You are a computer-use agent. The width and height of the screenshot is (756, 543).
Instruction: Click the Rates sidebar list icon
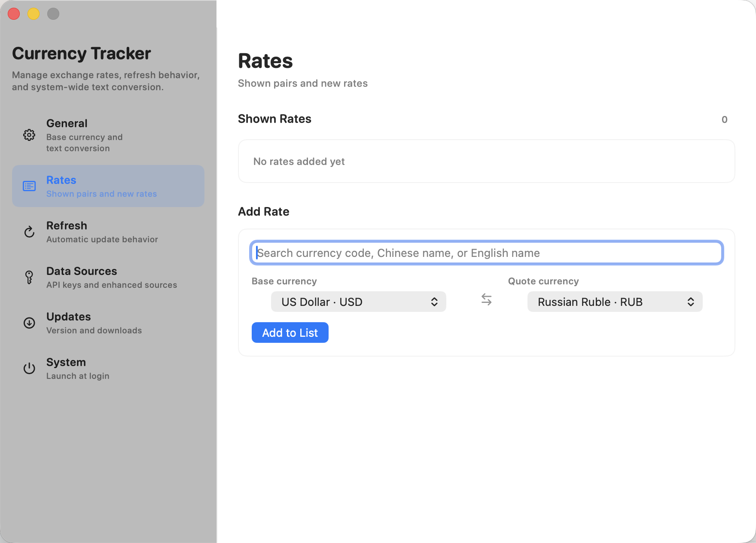pyautogui.click(x=29, y=186)
